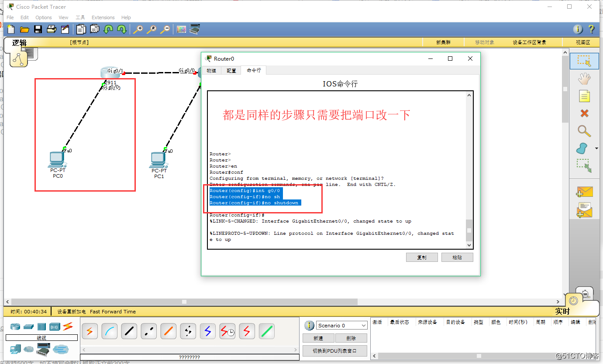Switch to 实时 realtime mode tab
603x364 pixels.
tap(562, 311)
